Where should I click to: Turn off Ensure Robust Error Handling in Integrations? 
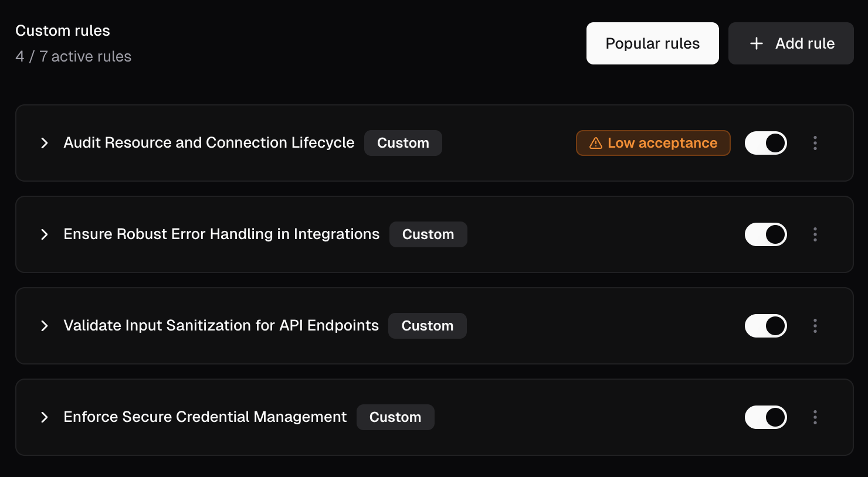click(766, 234)
